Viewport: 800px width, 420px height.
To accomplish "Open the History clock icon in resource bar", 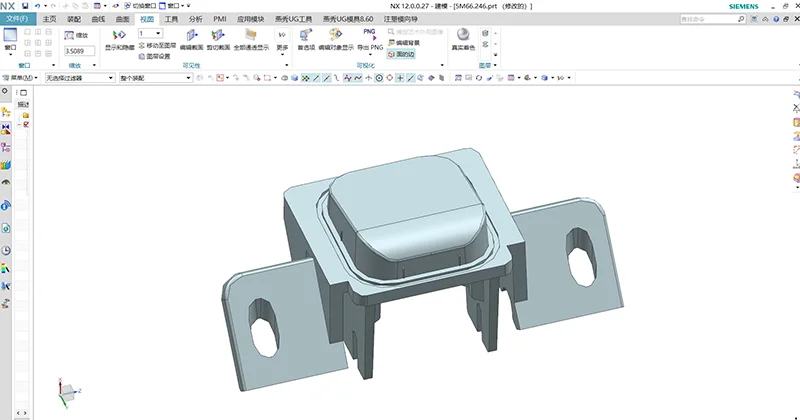I will tap(6, 250).
